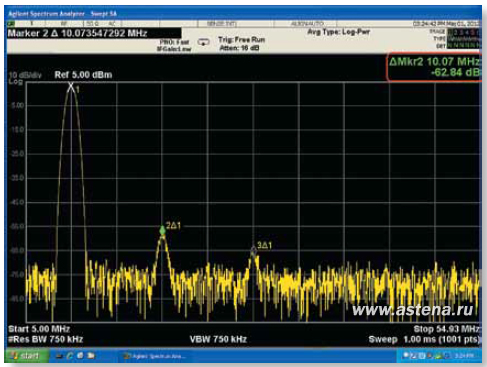Select the green diamond delta marker 2Δ1
487x367 pixels.
pyautogui.click(x=162, y=231)
